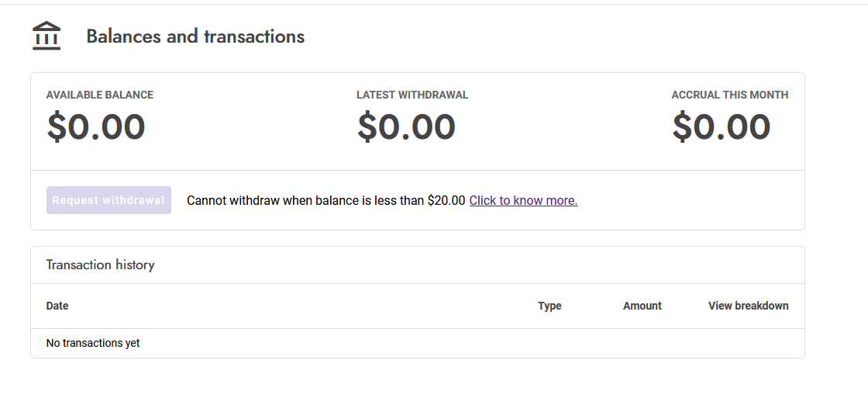Open the Click to know more link

[x=523, y=200]
